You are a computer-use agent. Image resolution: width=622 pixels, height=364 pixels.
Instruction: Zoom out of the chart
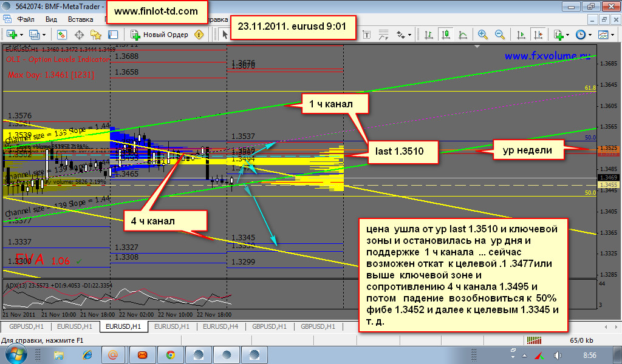pos(499,35)
